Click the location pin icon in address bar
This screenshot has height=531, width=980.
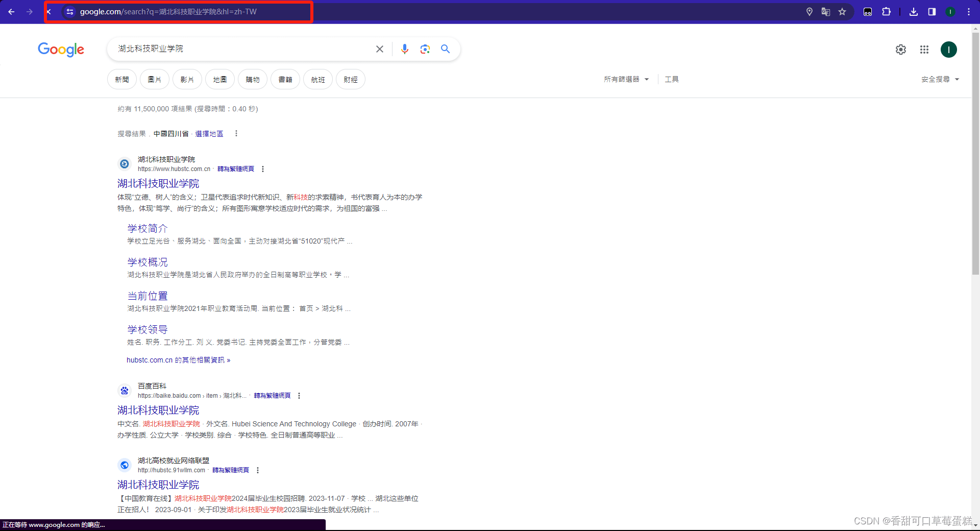810,12
